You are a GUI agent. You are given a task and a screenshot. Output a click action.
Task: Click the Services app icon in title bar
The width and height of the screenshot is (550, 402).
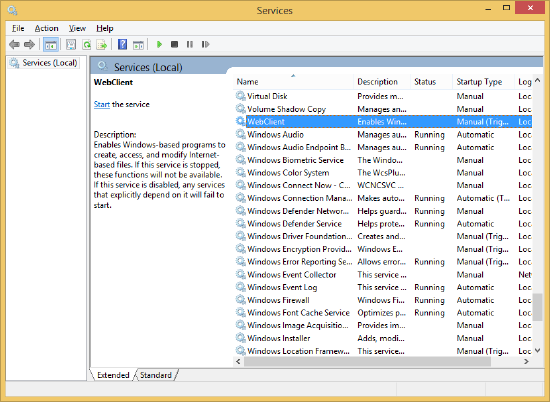pos(12,10)
